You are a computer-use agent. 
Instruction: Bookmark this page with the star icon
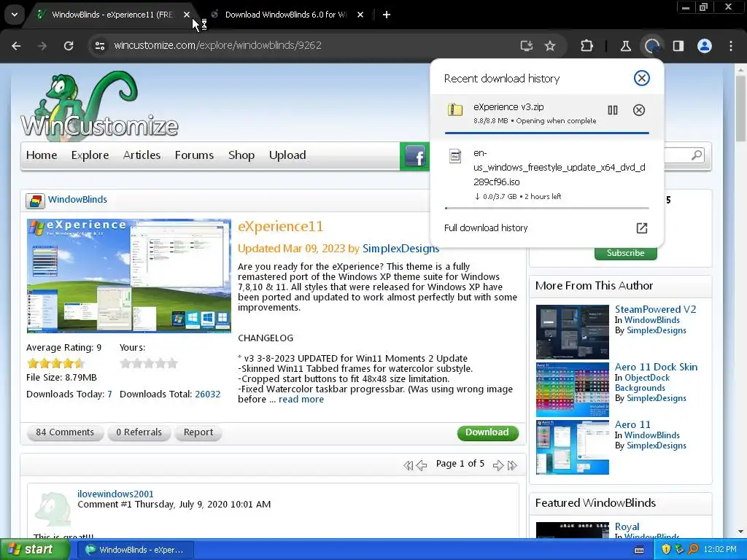click(550, 46)
